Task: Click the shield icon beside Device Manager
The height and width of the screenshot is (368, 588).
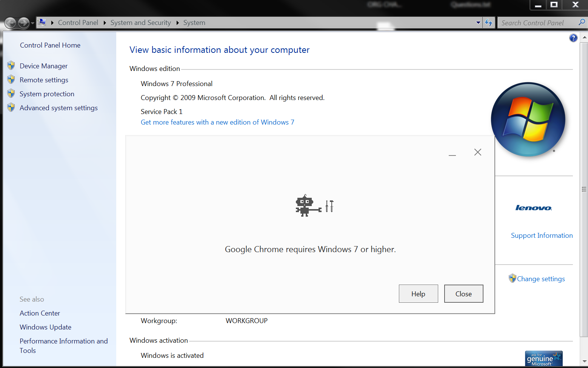Action: tap(11, 66)
